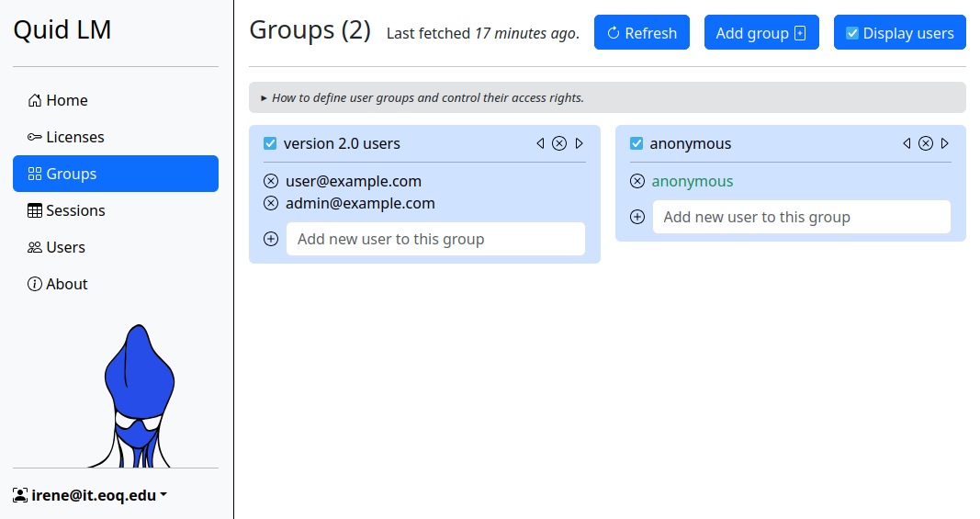Remove anonymous user from anonymous group

pos(637,181)
